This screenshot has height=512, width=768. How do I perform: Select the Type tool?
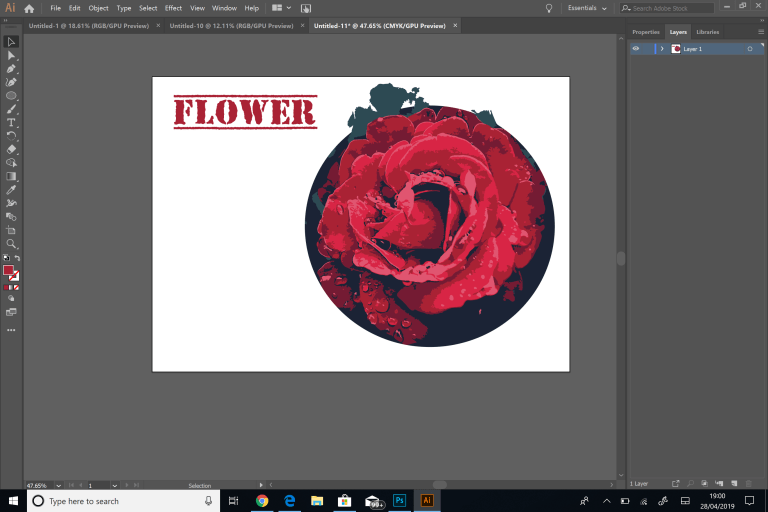tap(11, 122)
